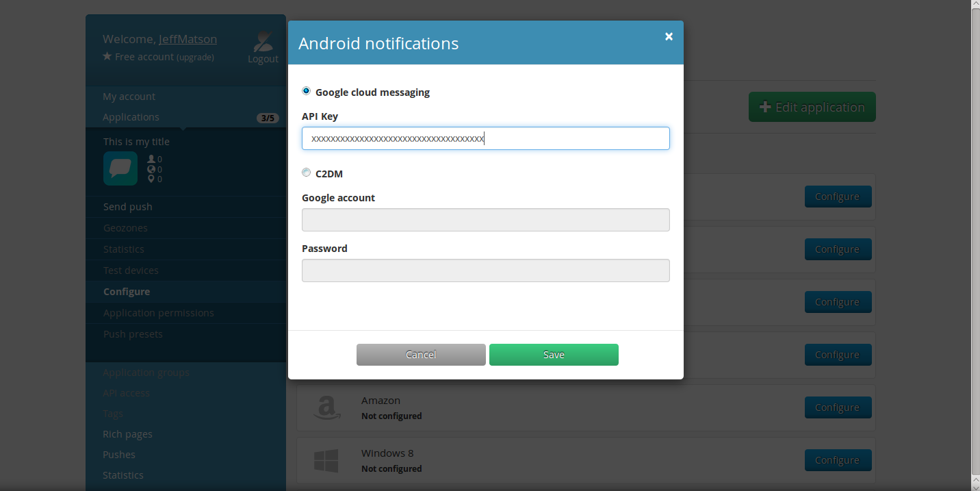
Task: Click the API Key input field
Action: [x=485, y=138]
